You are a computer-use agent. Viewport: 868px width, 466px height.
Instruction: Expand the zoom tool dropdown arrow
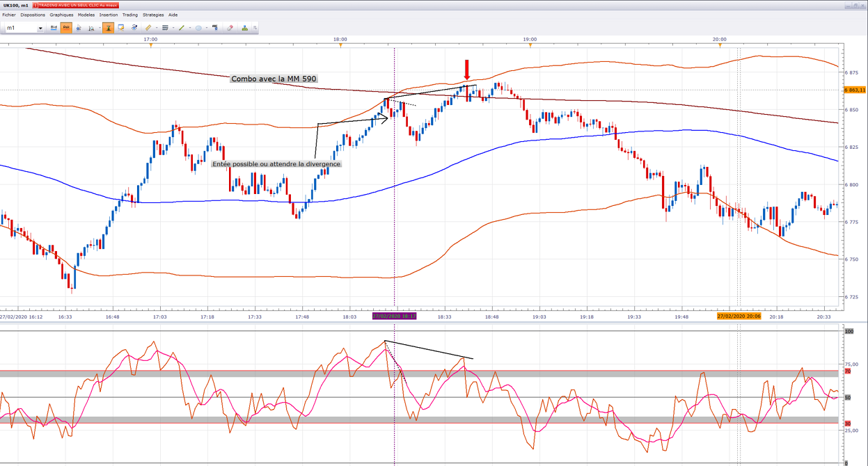[100, 28]
